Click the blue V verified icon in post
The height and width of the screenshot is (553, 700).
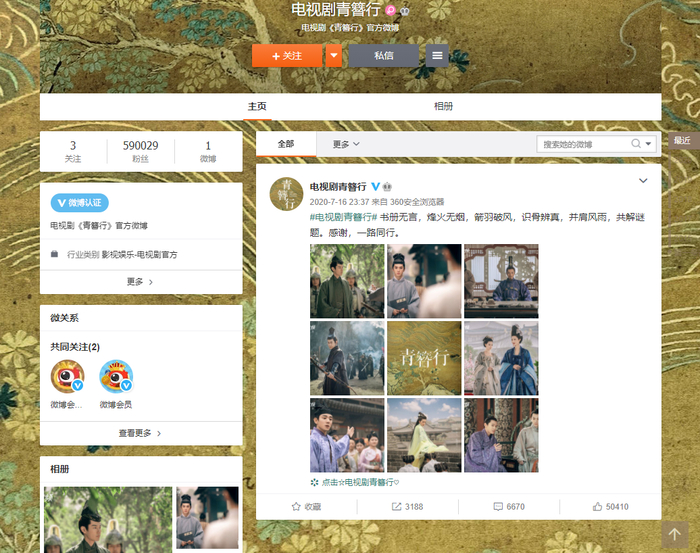tap(375, 187)
